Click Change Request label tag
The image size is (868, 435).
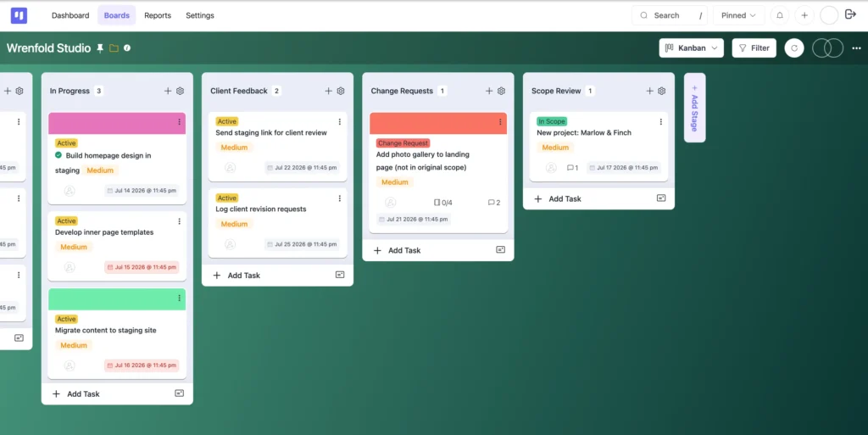tap(403, 143)
